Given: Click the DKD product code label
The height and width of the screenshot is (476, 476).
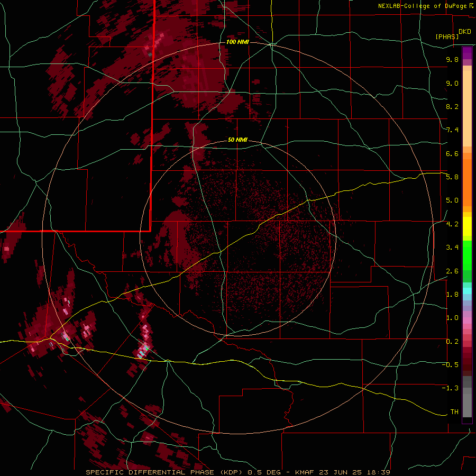Looking at the screenshot, I should click(x=465, y=32).
